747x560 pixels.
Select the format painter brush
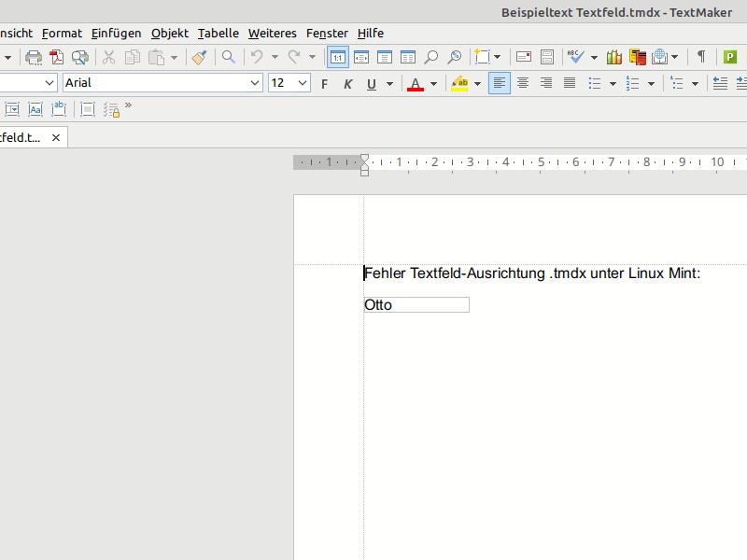199,58
